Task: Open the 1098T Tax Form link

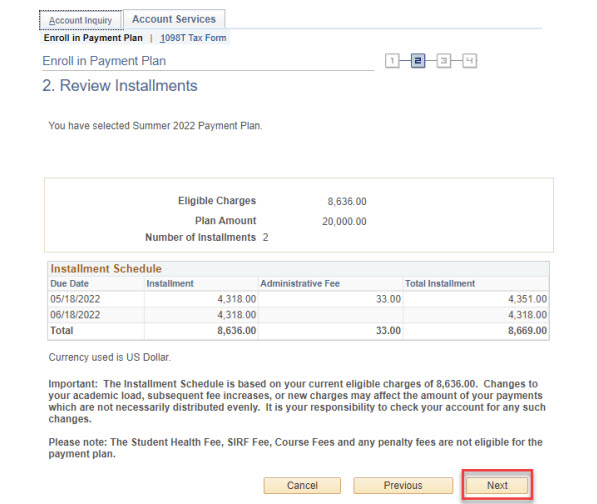Action: click(x=193, y=38)
